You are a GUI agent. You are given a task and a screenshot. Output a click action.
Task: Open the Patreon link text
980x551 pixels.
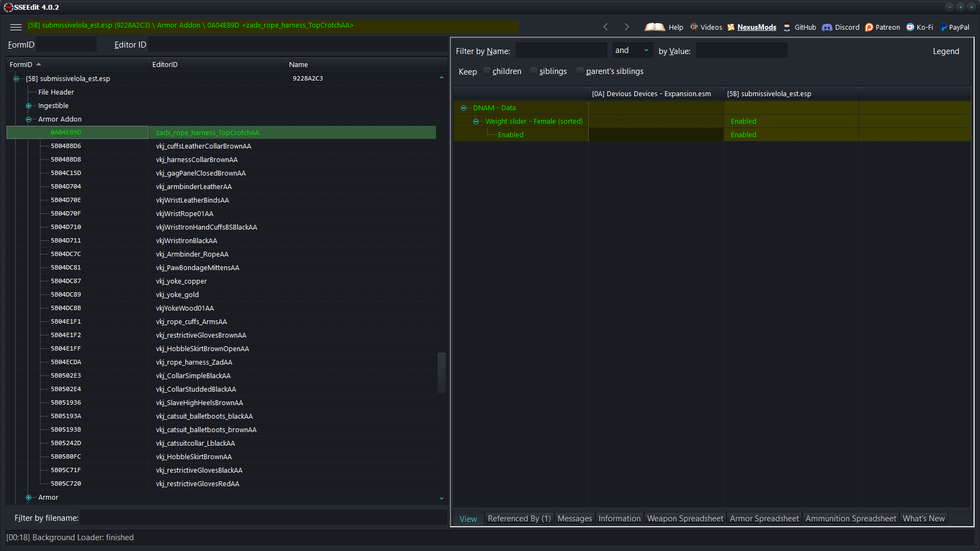coord(888,27)
